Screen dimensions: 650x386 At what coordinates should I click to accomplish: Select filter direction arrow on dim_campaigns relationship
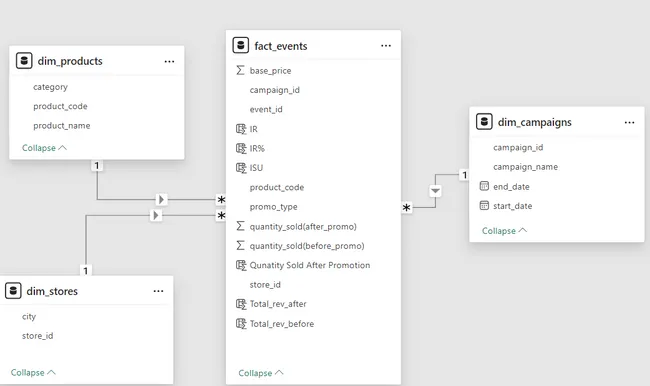435,191
